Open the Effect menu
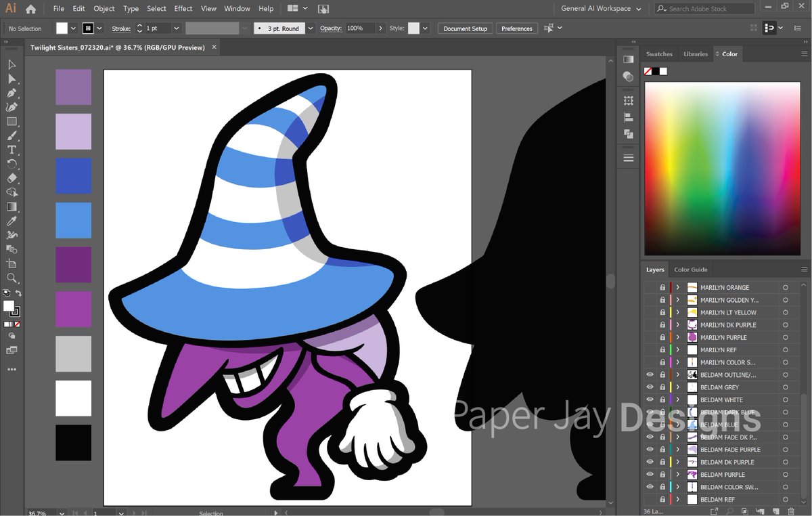 tap(183, 9)
